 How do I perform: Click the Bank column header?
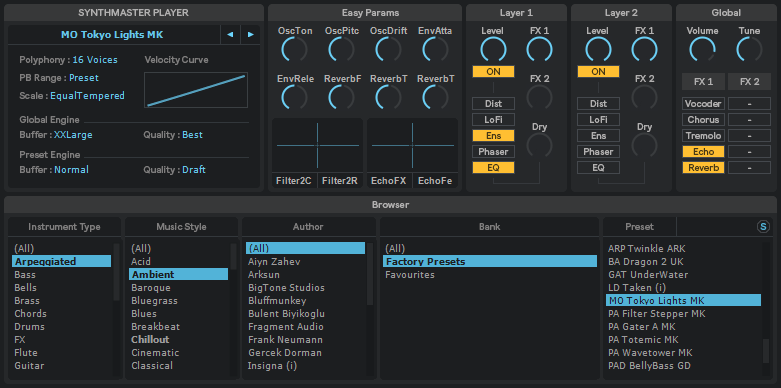489,227
